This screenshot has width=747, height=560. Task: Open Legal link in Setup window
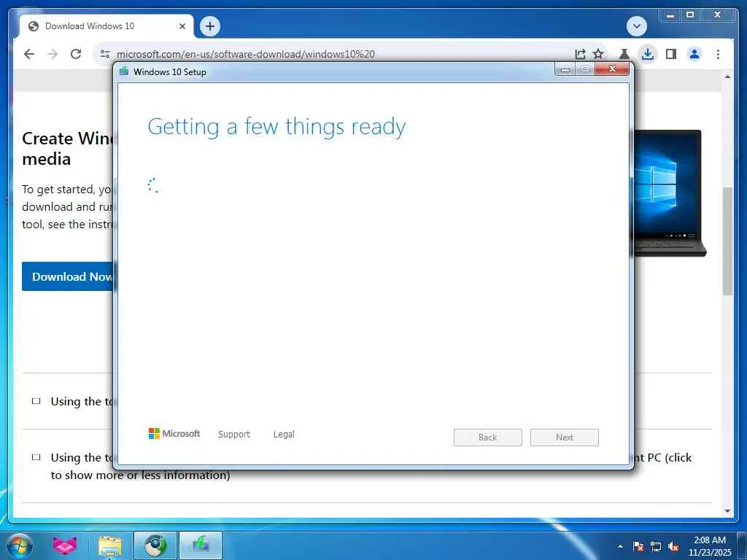tap(284, 434)
